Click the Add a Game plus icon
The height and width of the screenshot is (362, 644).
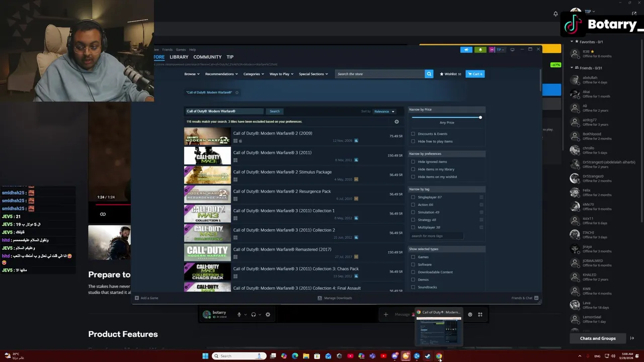pos(137,298)
